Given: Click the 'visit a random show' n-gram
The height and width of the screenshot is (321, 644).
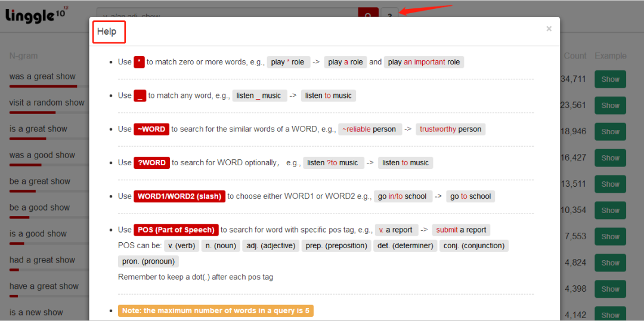Looking at the screenshot, I should (x=47, y=103).
